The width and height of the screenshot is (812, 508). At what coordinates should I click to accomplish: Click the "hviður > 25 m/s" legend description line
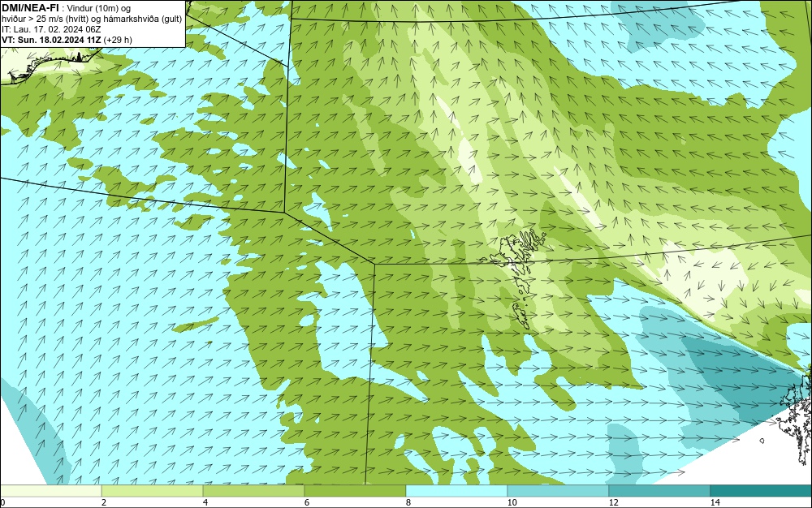tap(92, 19)
